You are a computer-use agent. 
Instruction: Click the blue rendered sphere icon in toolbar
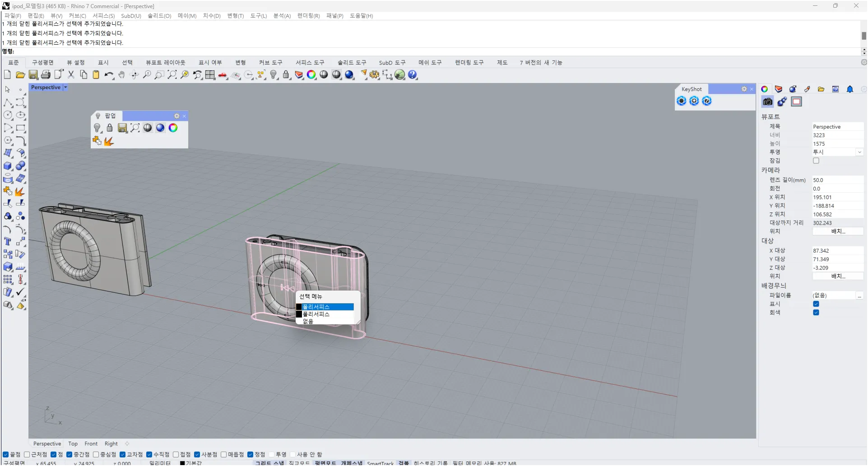(x=349, y=75)
